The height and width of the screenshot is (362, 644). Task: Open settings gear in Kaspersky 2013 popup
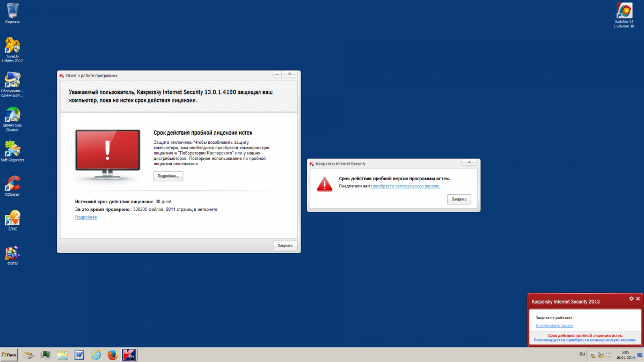click(632, 298)
